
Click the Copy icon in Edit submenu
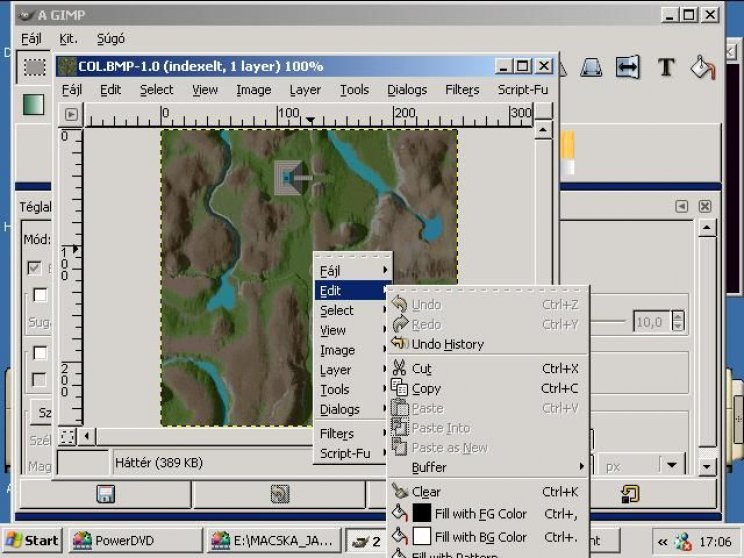[x=400, y=388]
